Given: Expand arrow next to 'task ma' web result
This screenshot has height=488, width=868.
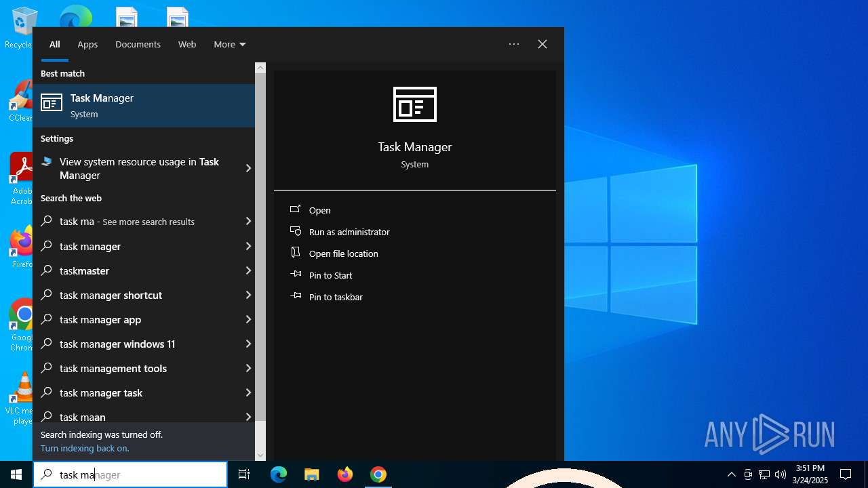Looking at the screenshot, I should point(248,222).
